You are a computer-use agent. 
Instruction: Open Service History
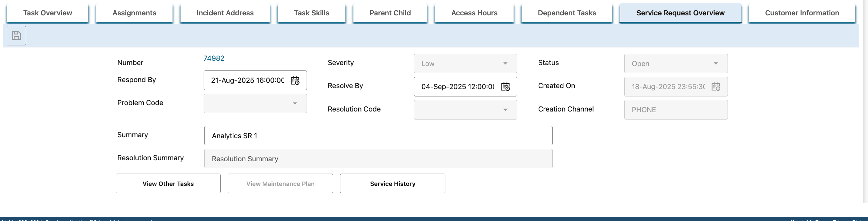(392, 184)
